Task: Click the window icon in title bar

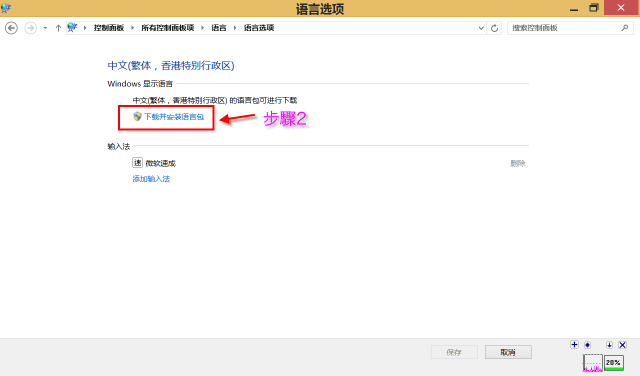Action: (6, 8)
